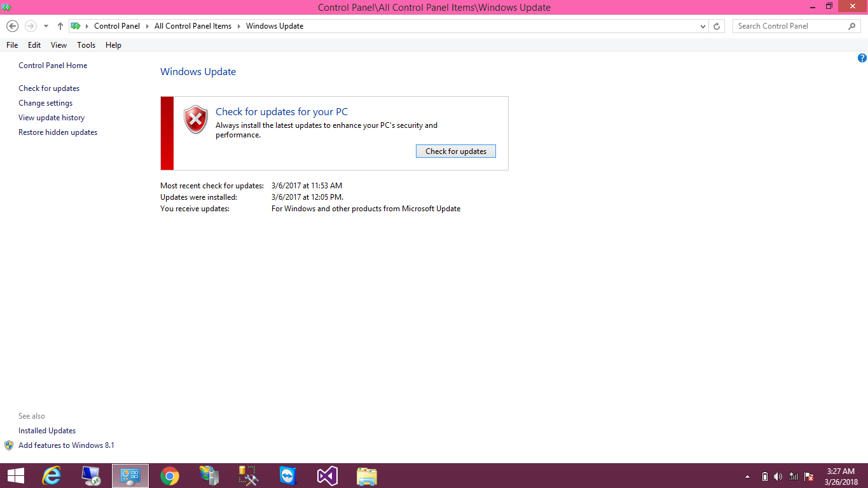This screenshot has height=488, width=868.
Task: Click the red shield error icon
Action: (196, 119)
